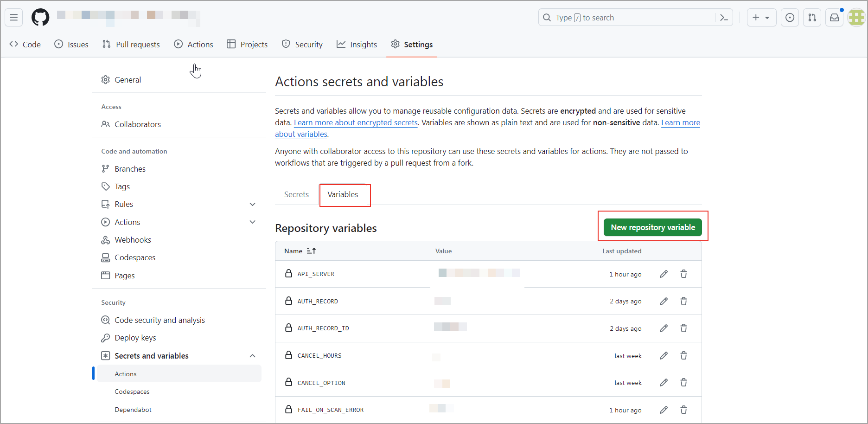The image size is (868, 424).
Task: Open the Issues tab
Action: [71, 45]
